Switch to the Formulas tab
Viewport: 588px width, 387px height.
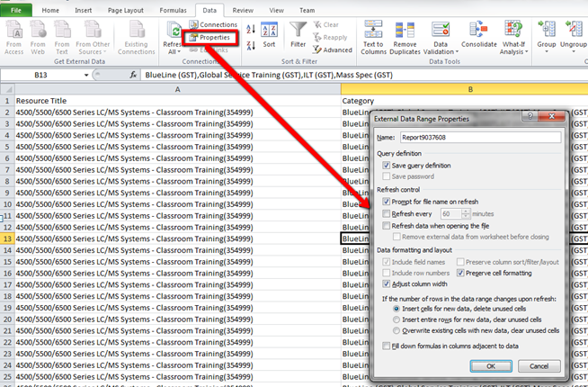pos(173,10)
